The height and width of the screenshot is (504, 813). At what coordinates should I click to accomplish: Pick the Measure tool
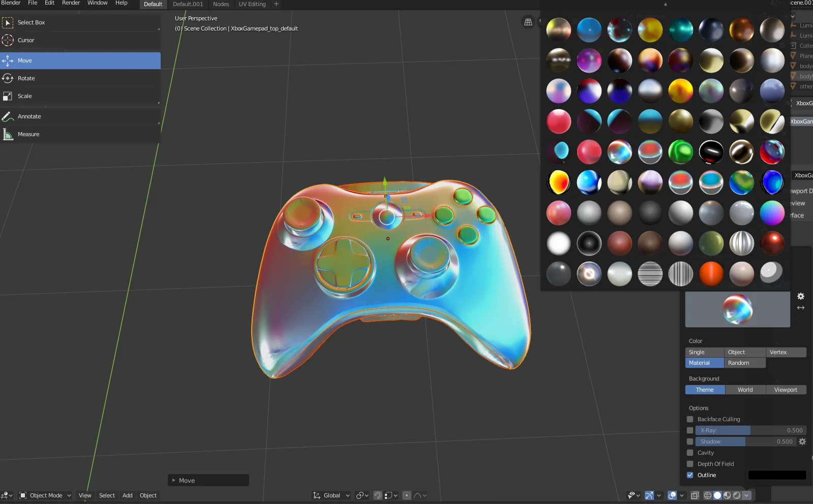pos(28,134)
